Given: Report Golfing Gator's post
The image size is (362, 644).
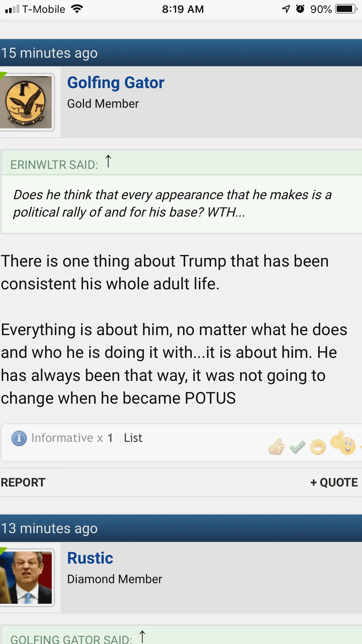Looking at the screenshot, I should [x=23, y=482].
